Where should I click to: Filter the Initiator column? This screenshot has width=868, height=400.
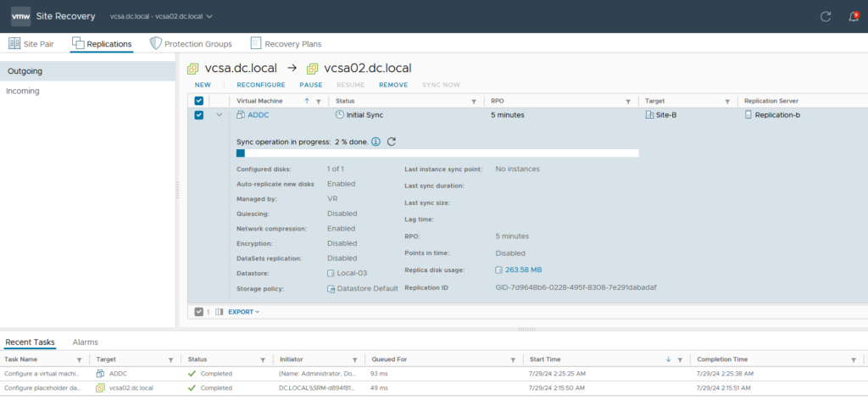point(354,359)
